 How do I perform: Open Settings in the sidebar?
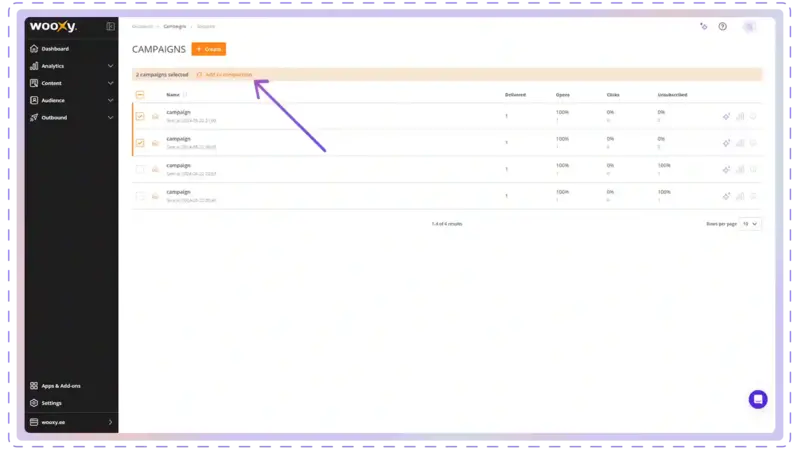click(x=51, y=403)
